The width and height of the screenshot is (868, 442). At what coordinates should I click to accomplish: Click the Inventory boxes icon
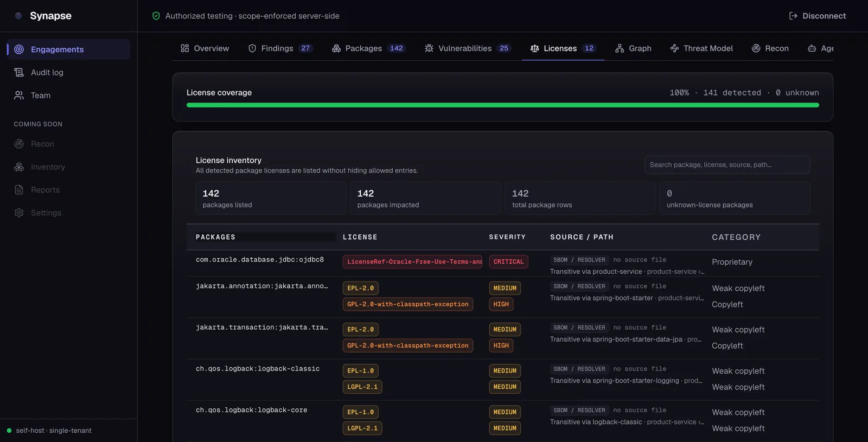click(x=19, y=167)
